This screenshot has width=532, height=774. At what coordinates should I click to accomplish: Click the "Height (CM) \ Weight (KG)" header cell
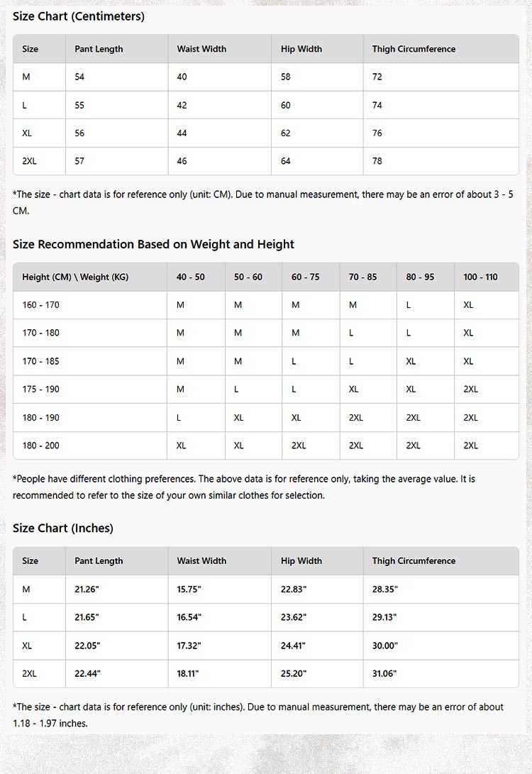tap(75, 277)
